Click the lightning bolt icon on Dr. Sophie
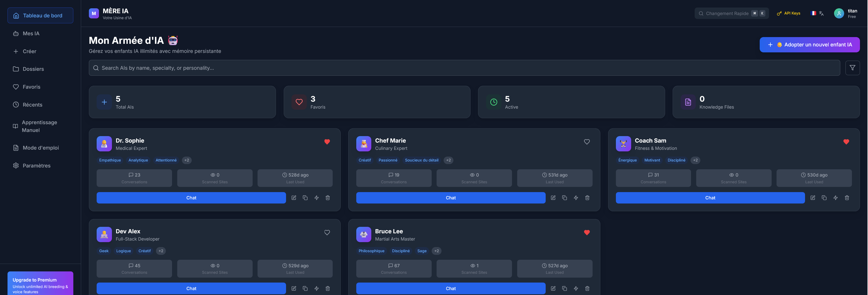868x295 pixels. (316, 198)
